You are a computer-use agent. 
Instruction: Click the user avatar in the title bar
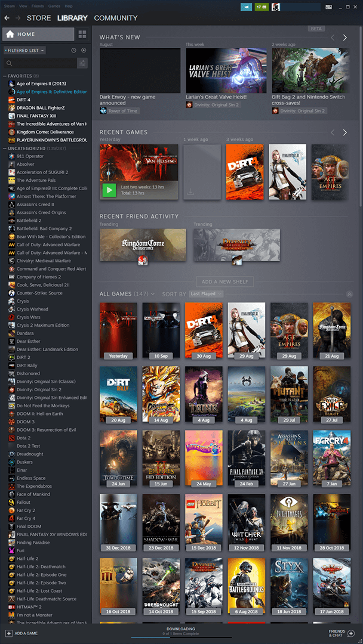[x=276, y=7]
